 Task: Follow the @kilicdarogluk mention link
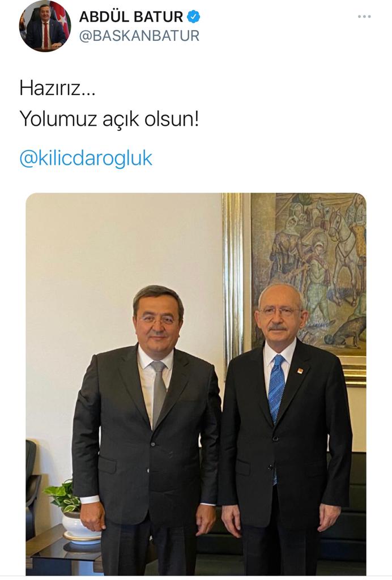(x=86, y=159)
